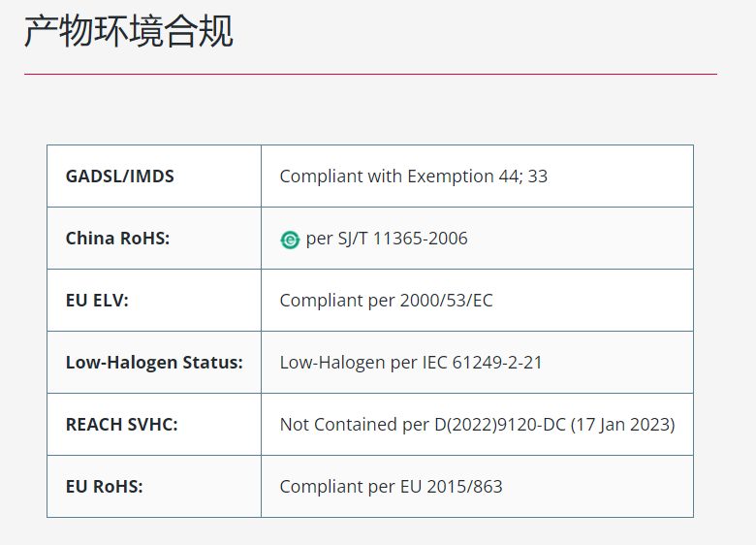This screenshot has width=756, height=545.
Task: Click the Low-Halogen Status: label
Action: pyautogui.click(x=154, y=363)
